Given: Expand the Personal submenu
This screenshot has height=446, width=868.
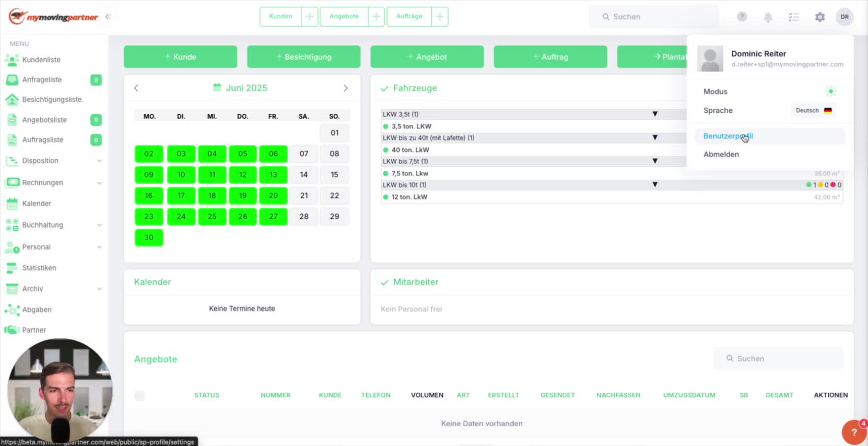Looking at the screenshot, I should [99, 247].
